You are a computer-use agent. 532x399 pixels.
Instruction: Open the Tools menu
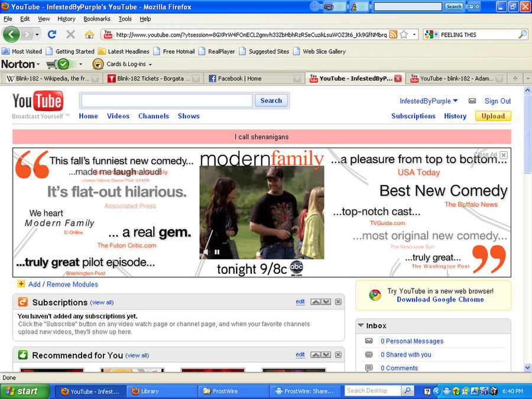click(125, 19)
